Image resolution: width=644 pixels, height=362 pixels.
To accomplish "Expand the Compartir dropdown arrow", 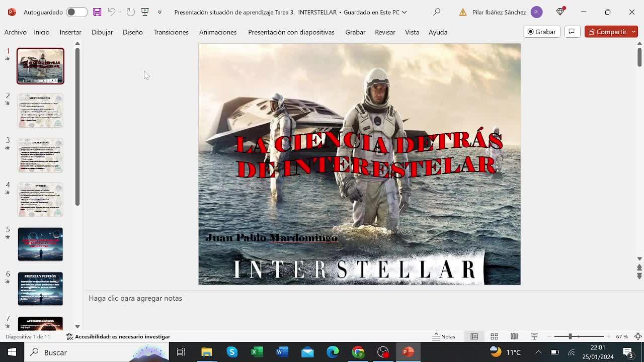I will tap(633, 32).
